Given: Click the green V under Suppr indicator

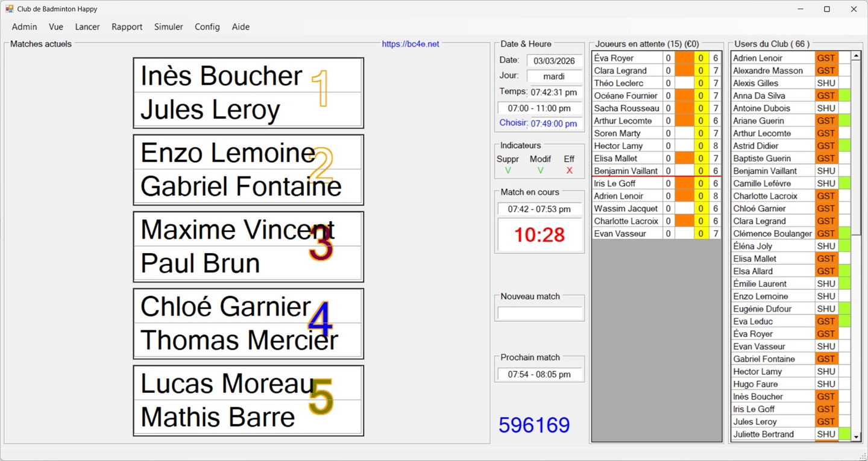Looking at the screenshot, I should pos(508,170).
